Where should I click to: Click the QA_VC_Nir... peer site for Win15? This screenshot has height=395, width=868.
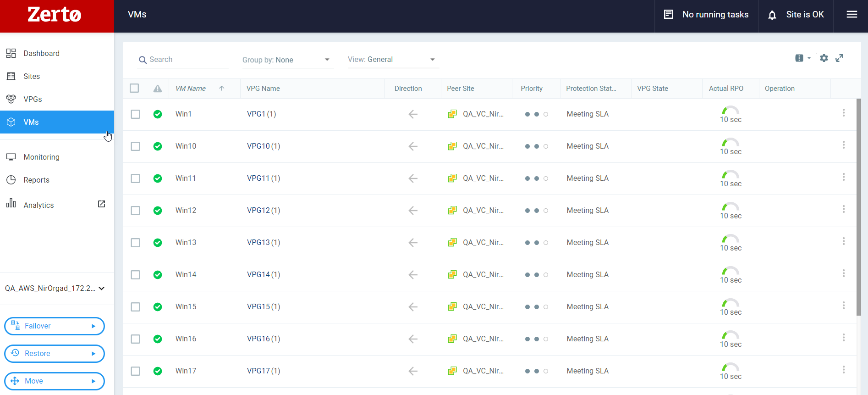483,307
